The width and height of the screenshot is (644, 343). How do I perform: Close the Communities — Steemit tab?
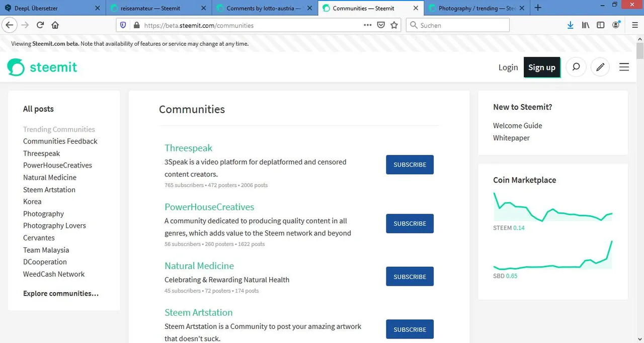[x=416, y=8]
